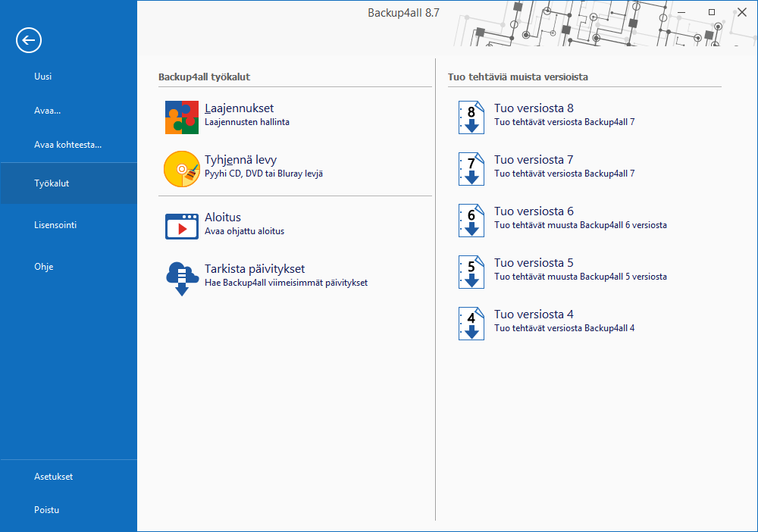Click the Laajennukset title link
Viewport: 758px width, 532px height.
239,108
